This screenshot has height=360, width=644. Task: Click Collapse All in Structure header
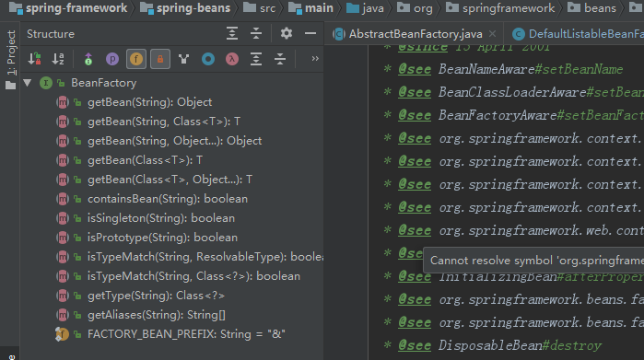pyautogui.click(x=256, y=34)
